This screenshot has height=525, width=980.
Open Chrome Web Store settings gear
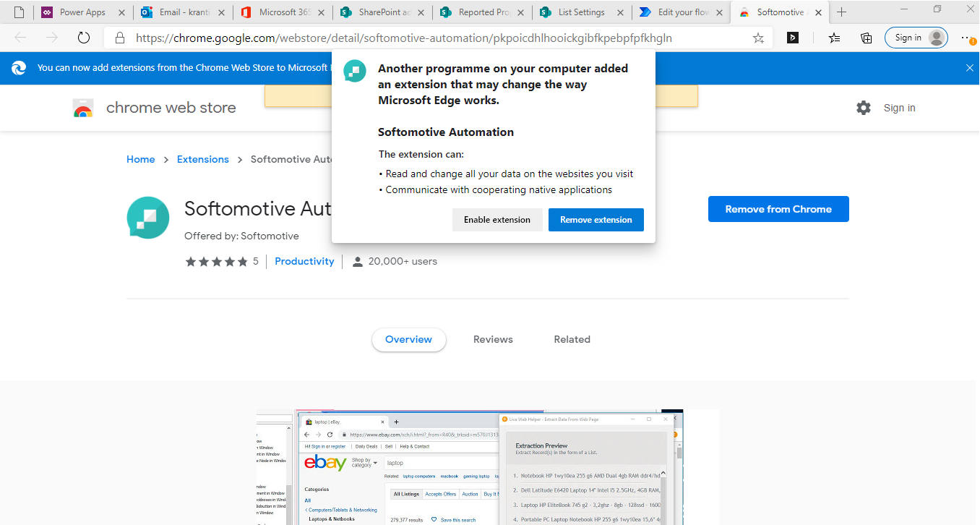click(864, 108)
